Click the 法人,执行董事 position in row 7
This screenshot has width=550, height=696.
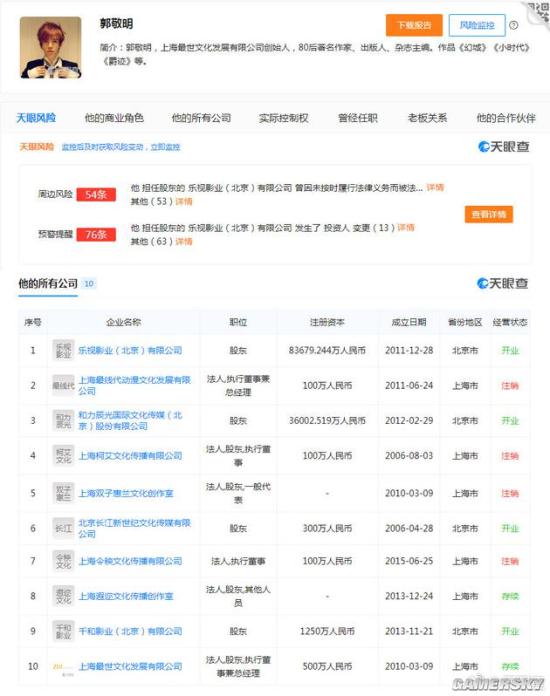click(238, 561)
